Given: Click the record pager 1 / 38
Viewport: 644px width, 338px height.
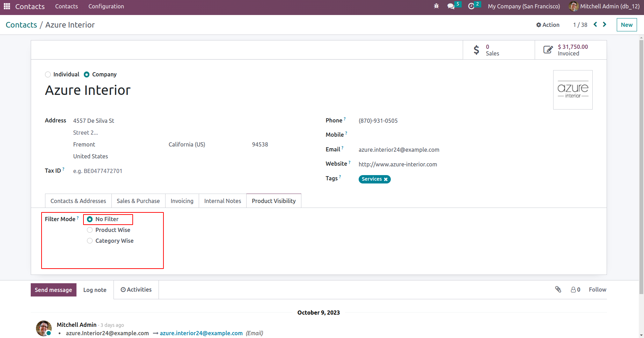Looking at the screenshot, I should [x=580, y=25].
